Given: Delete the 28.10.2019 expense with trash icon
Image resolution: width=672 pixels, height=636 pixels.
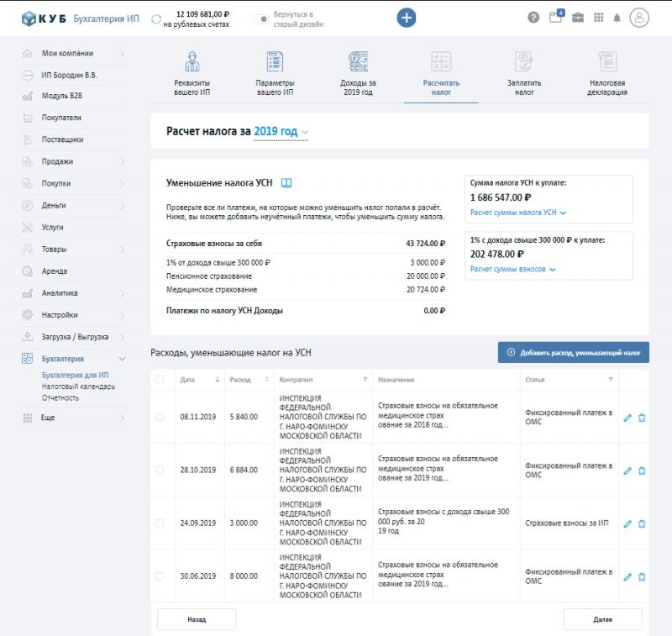Looking at the screenshot, I should point(642,470).
